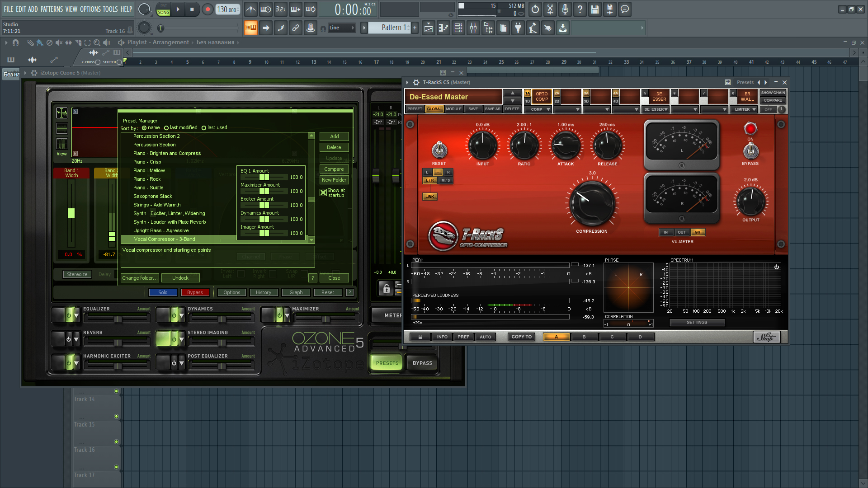868x488 pixels.
Task: Click the link multi-controller chain icon
Action: coord(295,28)
